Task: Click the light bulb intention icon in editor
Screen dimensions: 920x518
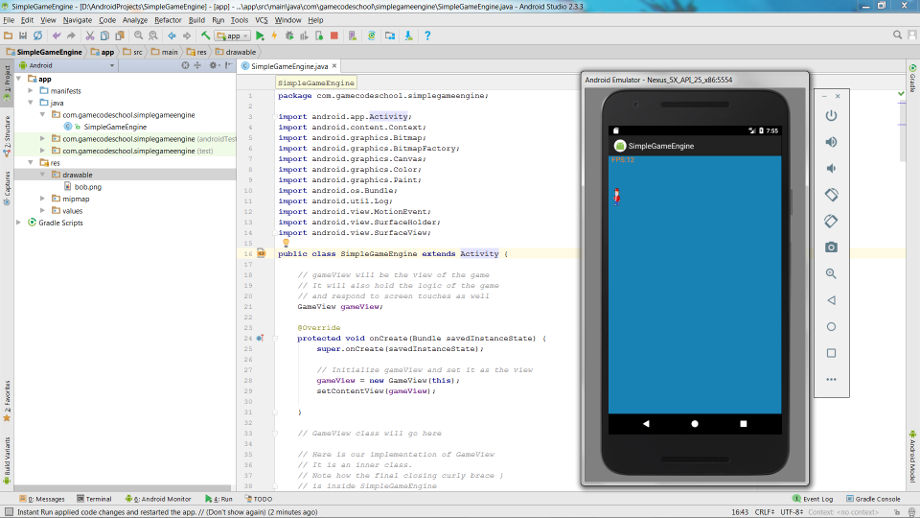Action: pos(286,243)
